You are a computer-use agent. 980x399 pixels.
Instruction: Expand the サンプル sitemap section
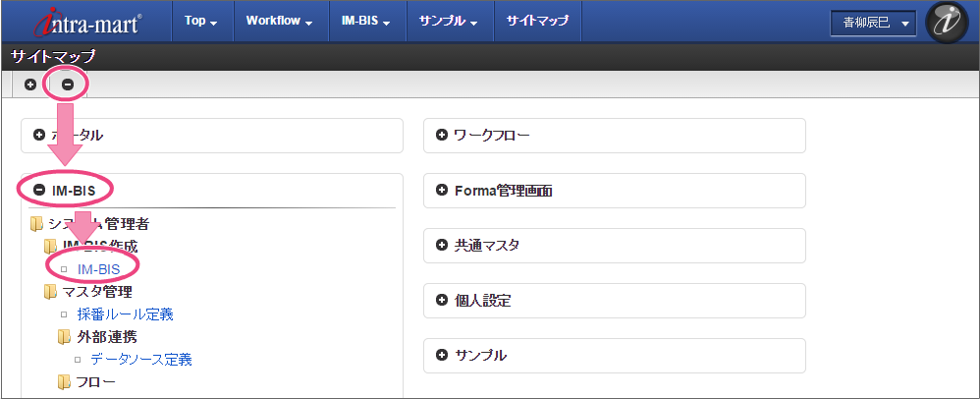point(442,355)
